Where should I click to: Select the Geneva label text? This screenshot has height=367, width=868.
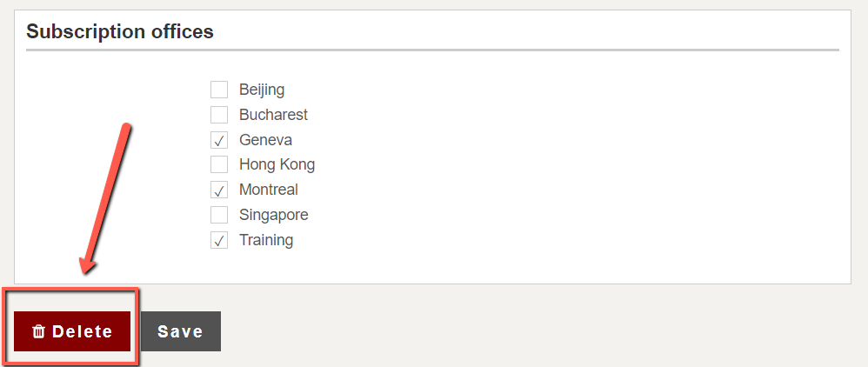[266, 140]
